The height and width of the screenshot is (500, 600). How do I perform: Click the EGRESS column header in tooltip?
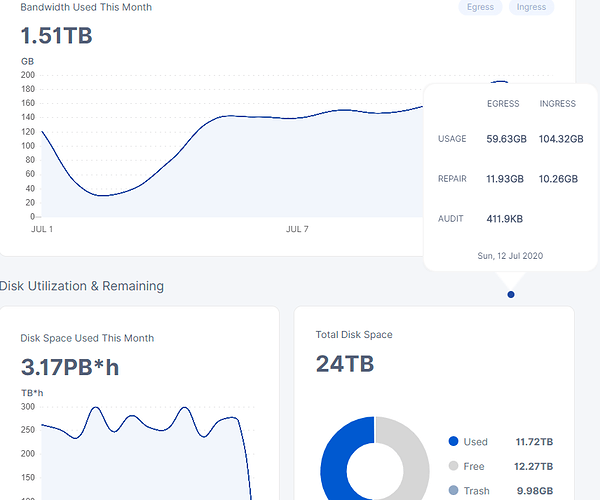[503, 104]
